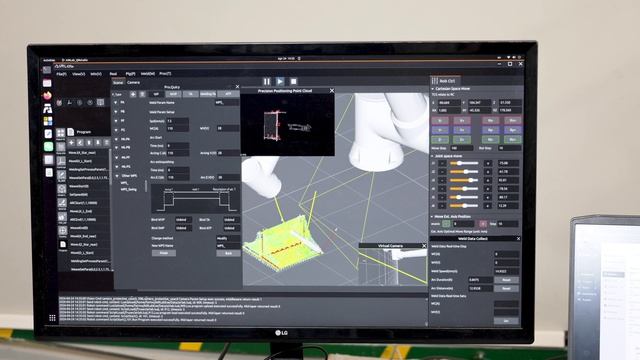640x360 pixels.
Task: Click the Back button in ProcQuery
Action: (x=228, y=253)
